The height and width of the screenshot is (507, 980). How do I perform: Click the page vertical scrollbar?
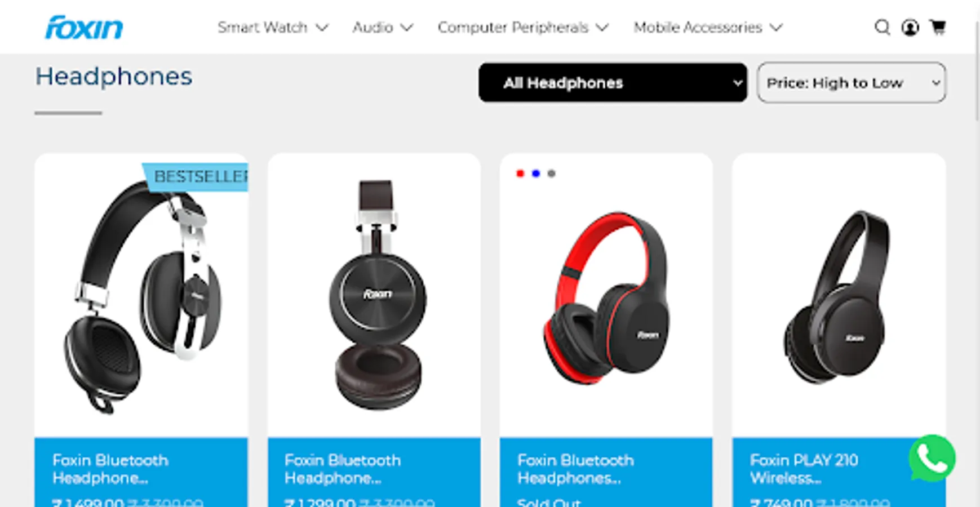click(977, 70)
